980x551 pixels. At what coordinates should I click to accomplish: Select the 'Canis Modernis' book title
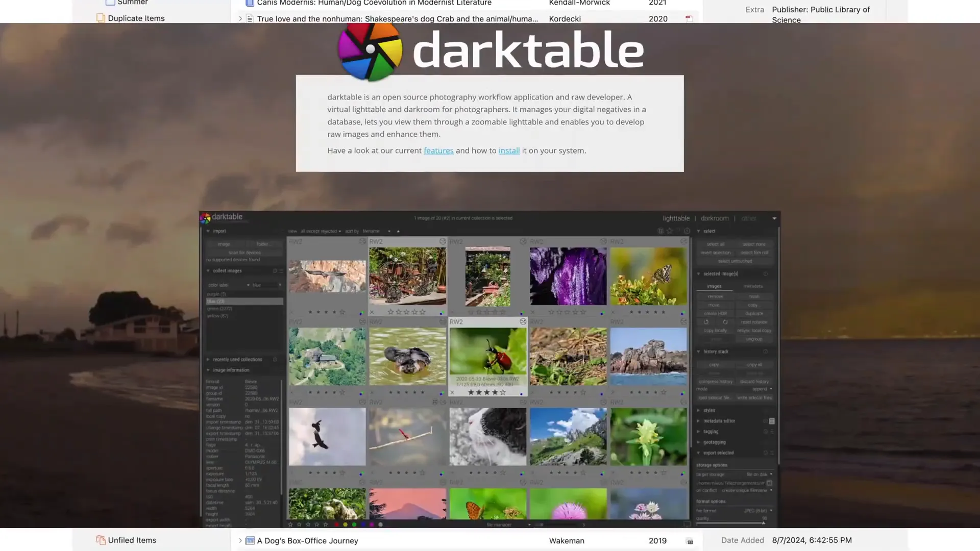374,3
